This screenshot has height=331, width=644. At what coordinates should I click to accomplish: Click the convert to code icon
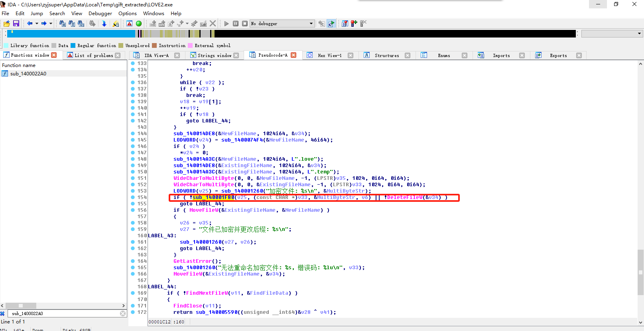[x=153, y=24]
